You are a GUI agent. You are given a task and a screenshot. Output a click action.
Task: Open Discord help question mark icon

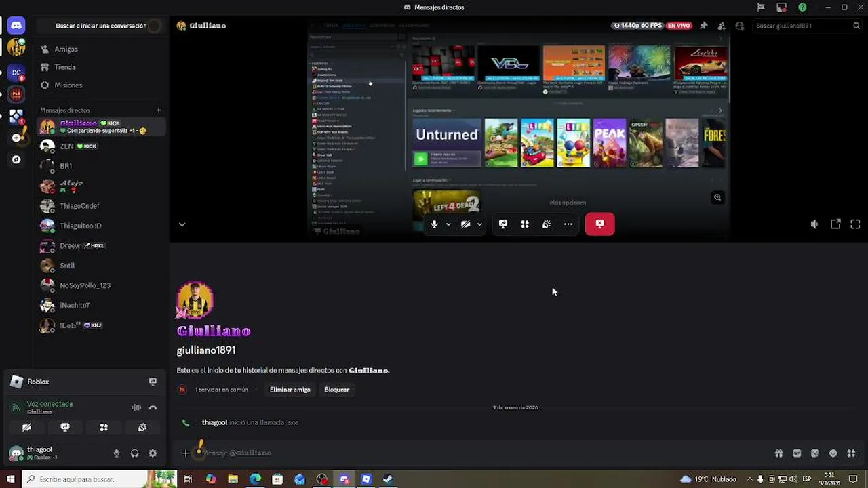(x=802, y=7)
